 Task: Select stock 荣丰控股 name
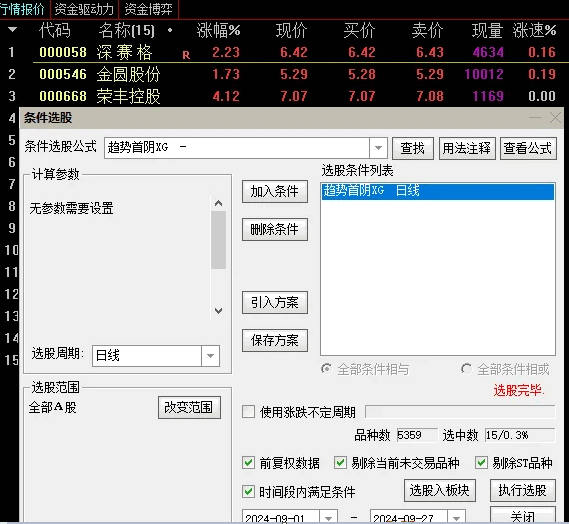[x=128, y=96]
